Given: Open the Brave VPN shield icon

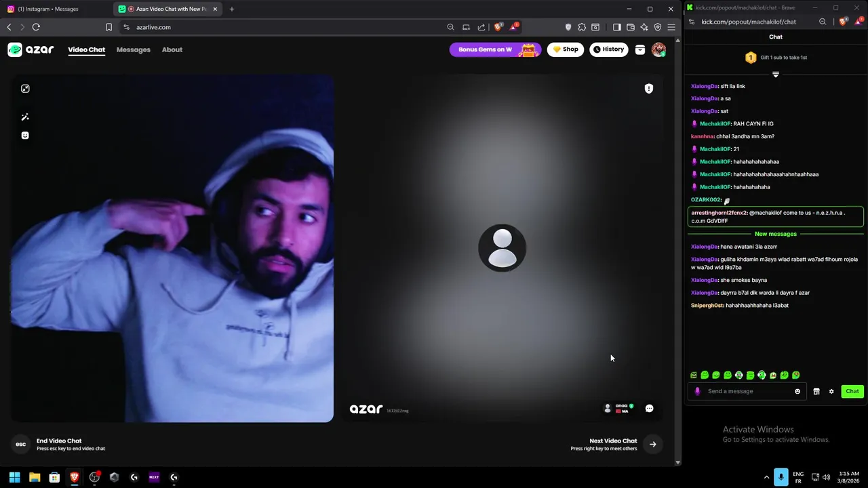Looking at the screenshot, I should click(x=657, y=27).
